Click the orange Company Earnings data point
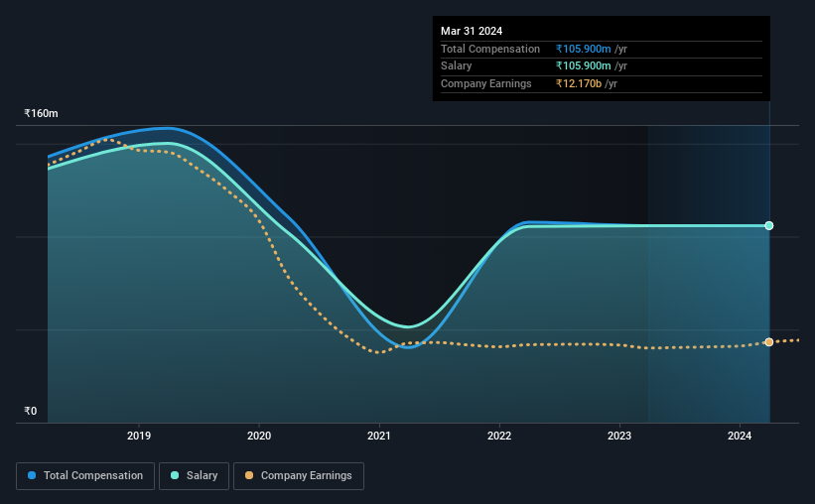The height and width of the screenshot is (504, 815). (x=769, y=342)
